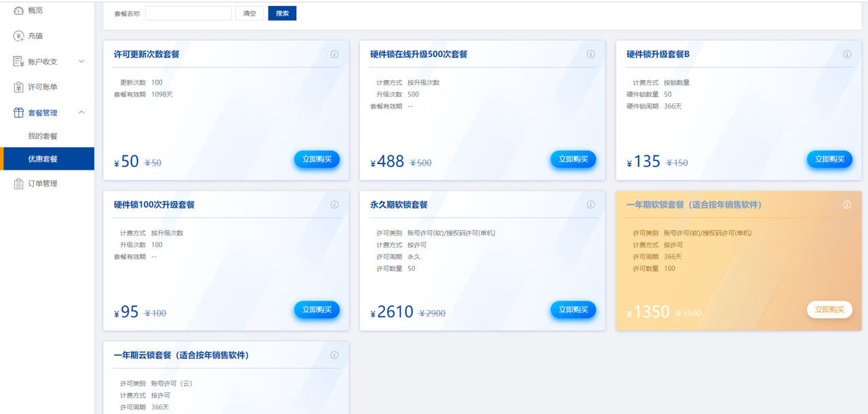Click the 套餐名称 input field
Image resolution: width=868 pixels, height=414 pixels.
(x=189, y=14)
